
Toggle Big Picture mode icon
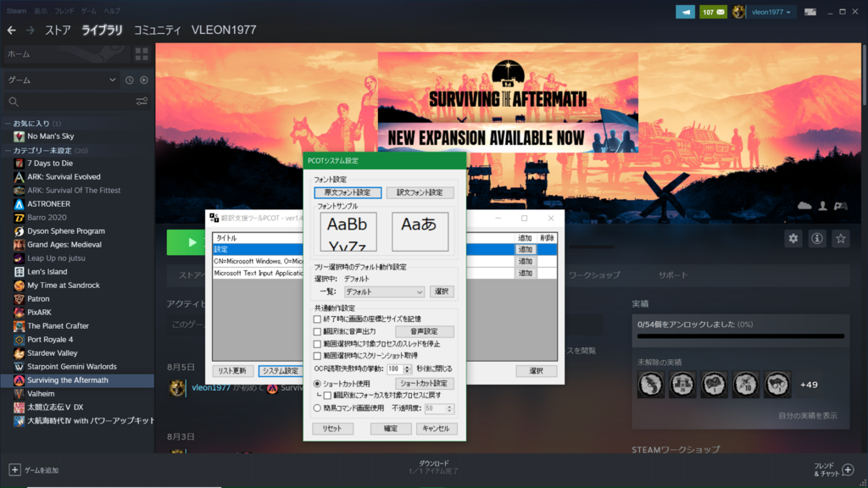(810, 12)
